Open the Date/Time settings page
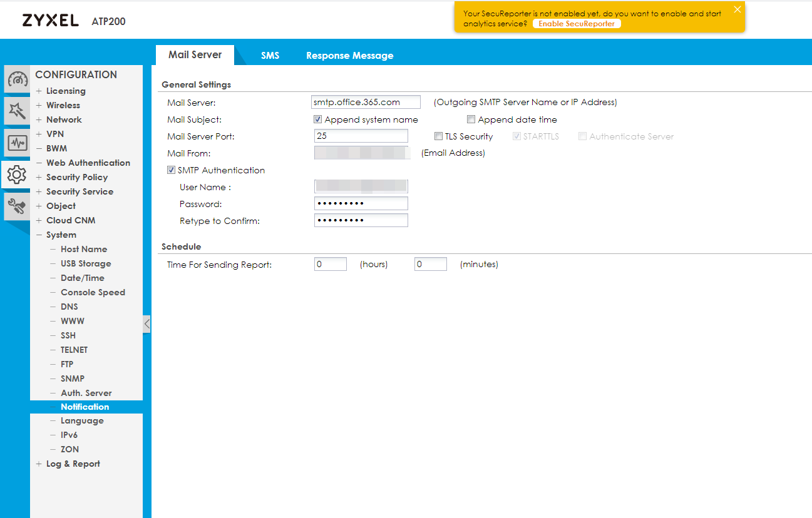812x518 pixels. (82, 278)
